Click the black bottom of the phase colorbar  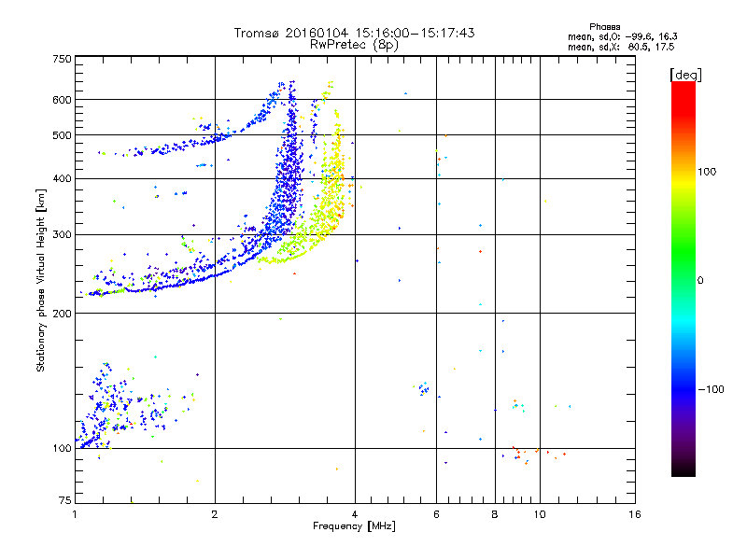pyautogui.click(x=684, y=469)
